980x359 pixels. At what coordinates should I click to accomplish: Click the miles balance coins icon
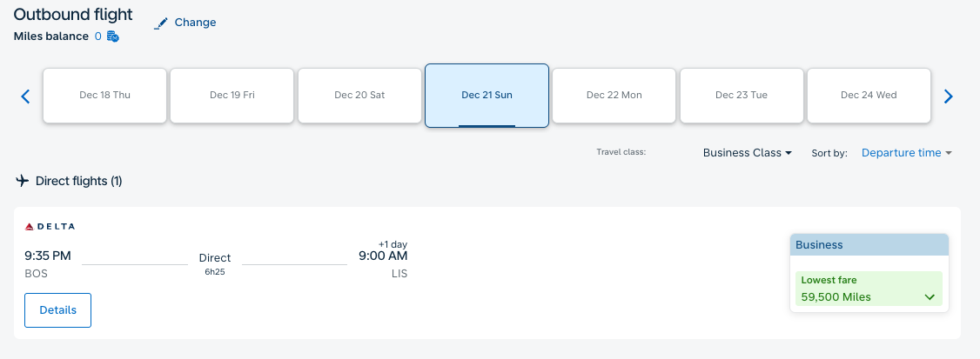(112, 37)
